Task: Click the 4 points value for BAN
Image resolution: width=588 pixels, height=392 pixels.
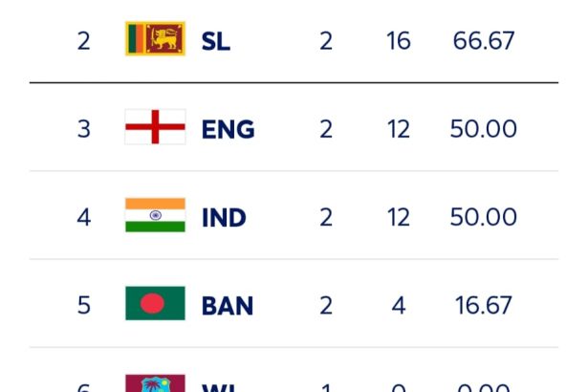Action: (399, 305)
